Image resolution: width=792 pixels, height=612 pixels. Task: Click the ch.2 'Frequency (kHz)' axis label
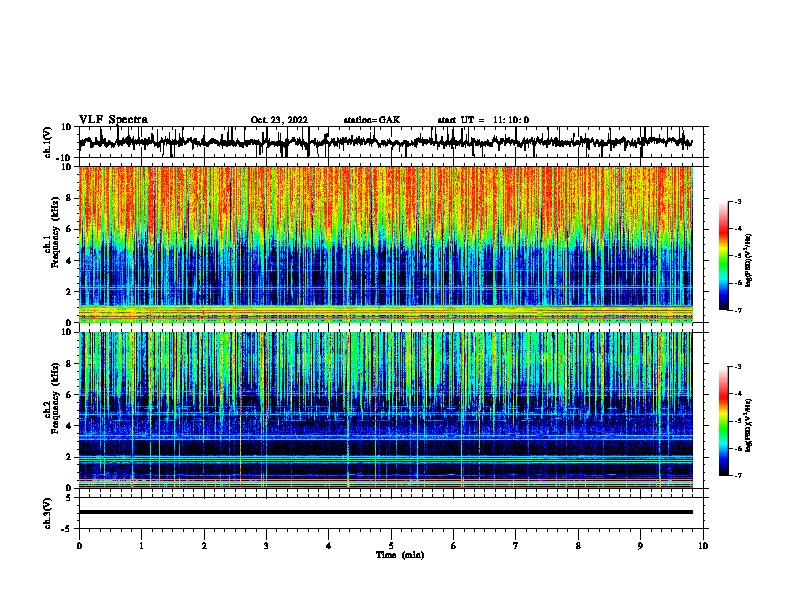click(55, 400)
